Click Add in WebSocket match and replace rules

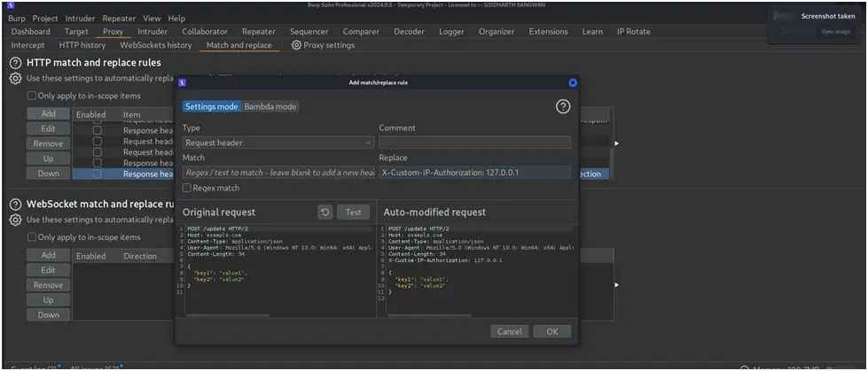click(x=48, y=255)
